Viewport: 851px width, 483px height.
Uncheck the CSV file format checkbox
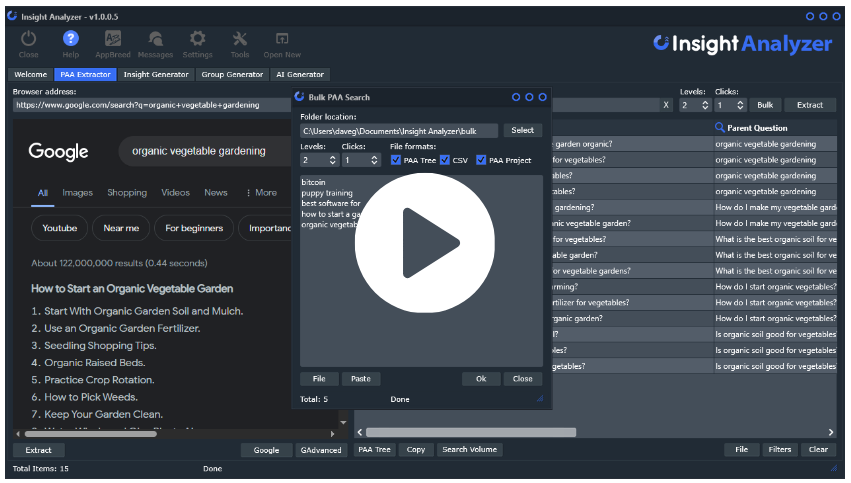(x=445, y=160)
